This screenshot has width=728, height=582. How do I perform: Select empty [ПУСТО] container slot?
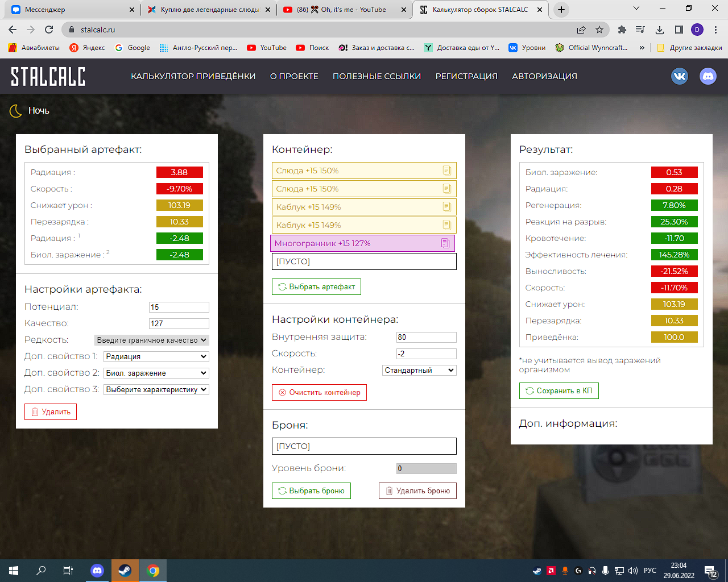[x=364, y=261]
